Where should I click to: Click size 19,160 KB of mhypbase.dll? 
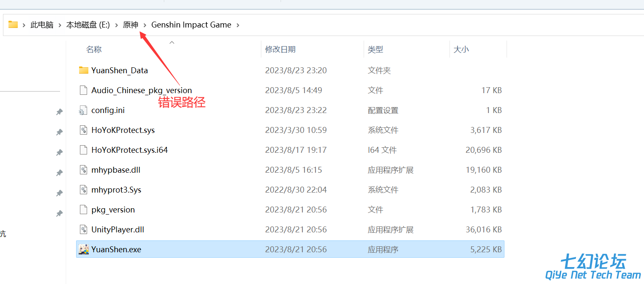[484, 170]
